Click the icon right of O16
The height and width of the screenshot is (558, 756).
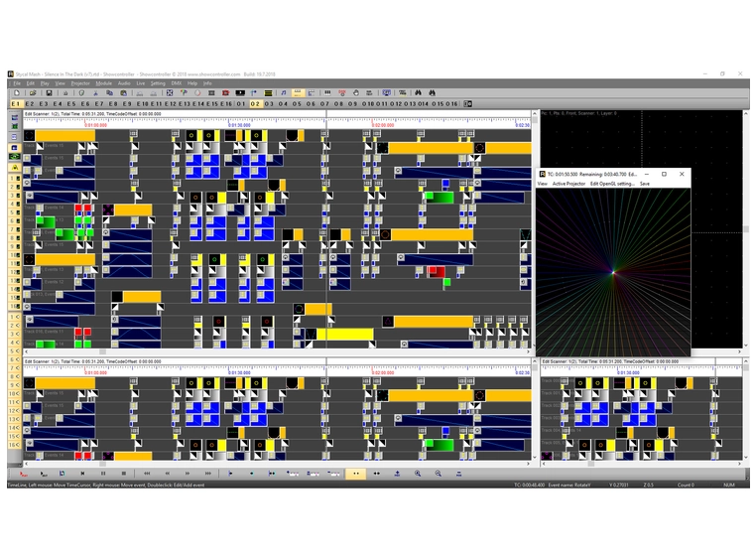[467, 104]
